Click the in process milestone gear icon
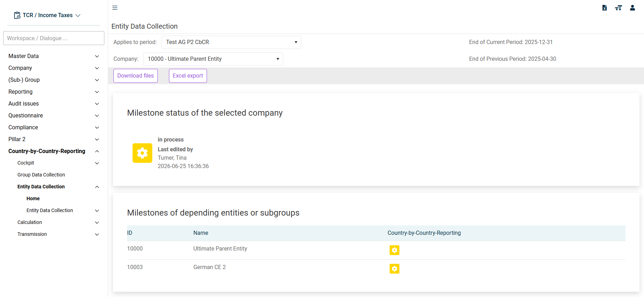644x297 pixels. point(142,153)
